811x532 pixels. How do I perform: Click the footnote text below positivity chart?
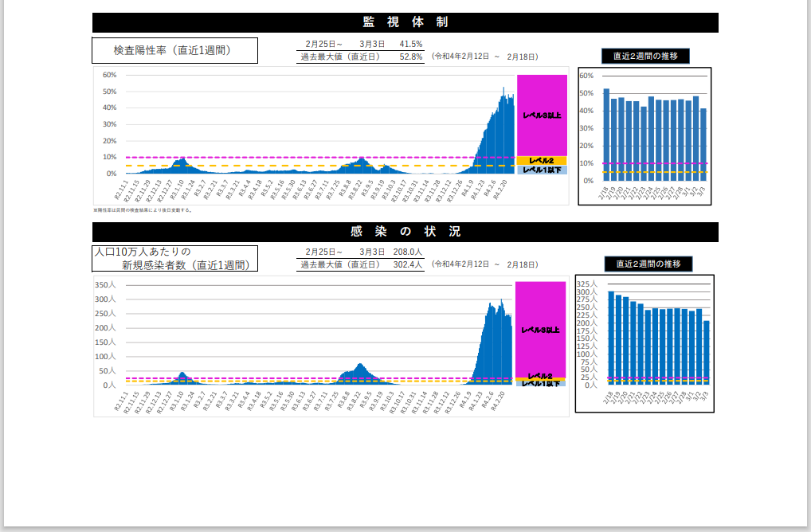point(143,210)
